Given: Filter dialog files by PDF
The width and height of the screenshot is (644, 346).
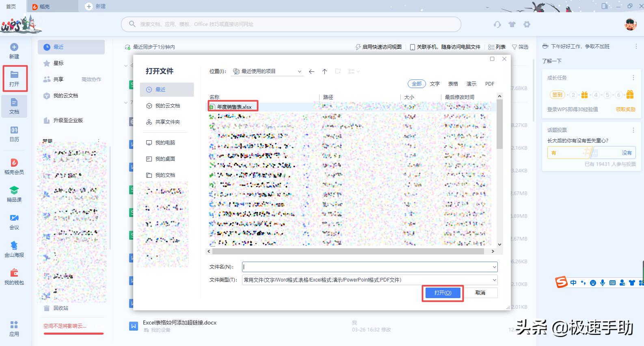Looking at the screenshot, I should tap(490, 84).
